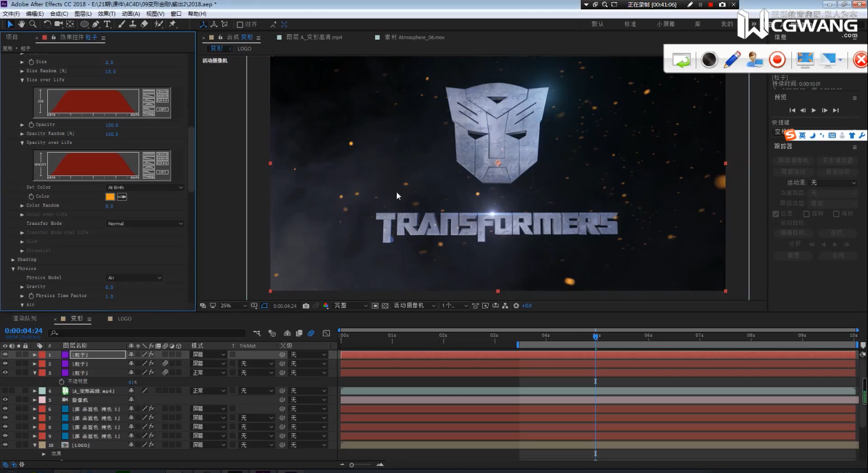The image size is (868, 473).
Task: Toggle mask and shape path visibility
Action: click(x=264, y=306)
